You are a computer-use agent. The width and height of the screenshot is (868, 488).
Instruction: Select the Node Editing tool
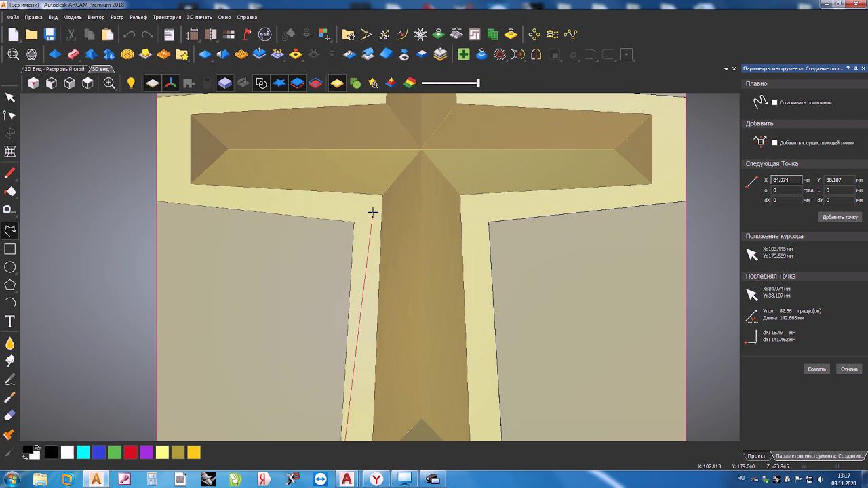[x=10, y=116]
